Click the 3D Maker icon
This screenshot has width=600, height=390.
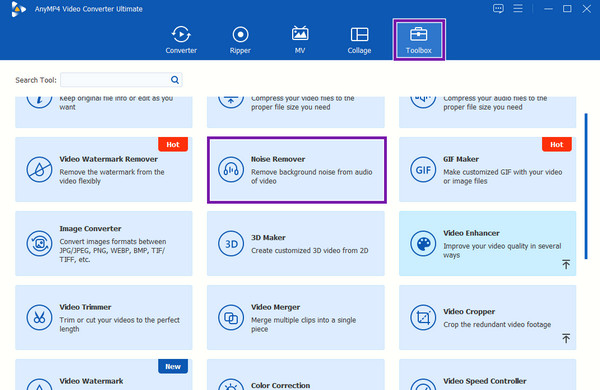(231, 243)
